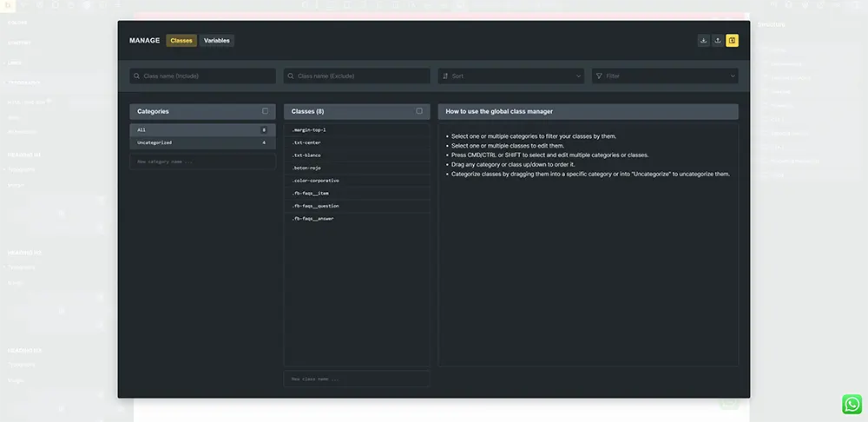Select the .fb-faqs__question class

pos(356,206)
